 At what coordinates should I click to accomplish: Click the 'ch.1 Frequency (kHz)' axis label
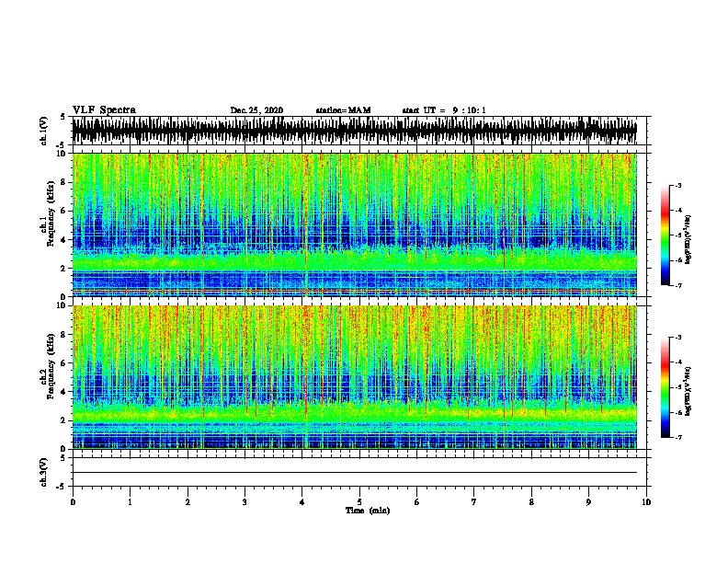pyautogui.click(x=47, y=213)
